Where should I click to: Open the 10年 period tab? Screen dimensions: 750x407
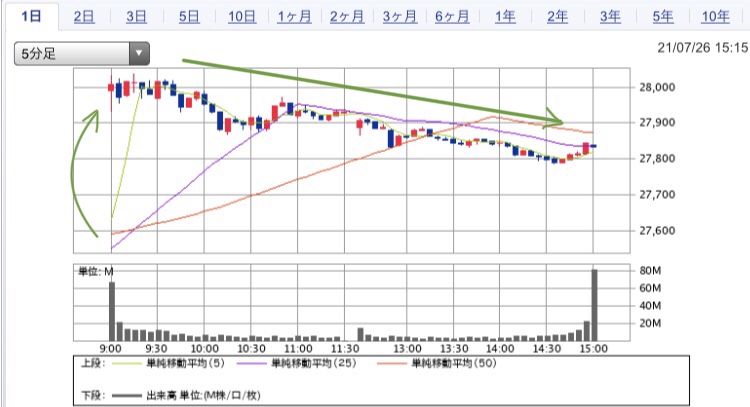coord(715,17)
